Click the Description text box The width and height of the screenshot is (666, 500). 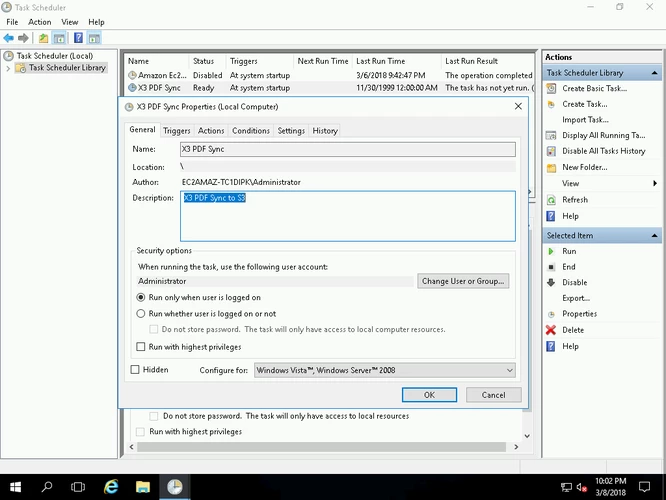(x=348, y=216)
